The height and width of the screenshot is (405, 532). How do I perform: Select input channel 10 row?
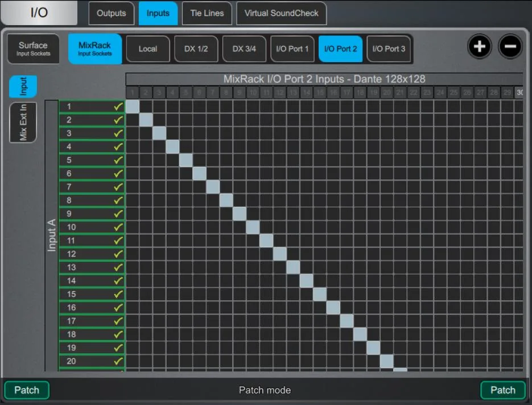coord(92,227)
